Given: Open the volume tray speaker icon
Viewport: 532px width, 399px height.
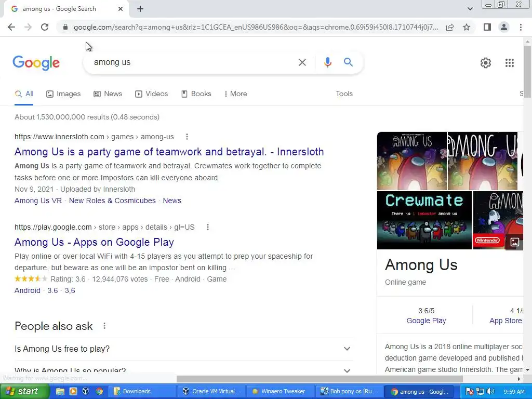Looking at the screenshot, I should [490, 392].
